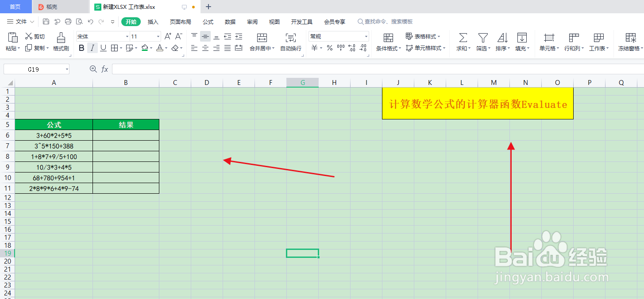Screen dimensions: 644x299
Task: Switch to the 首页 home tab
Action: (15, 7)
